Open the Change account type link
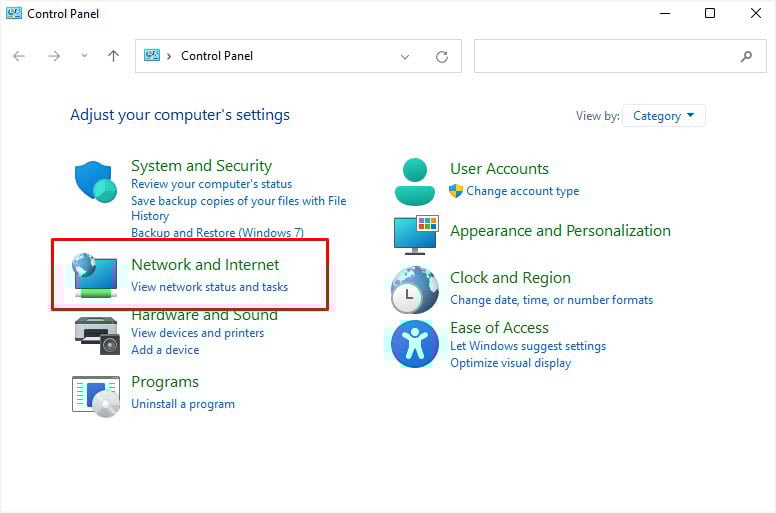 (x=523, y=191)
